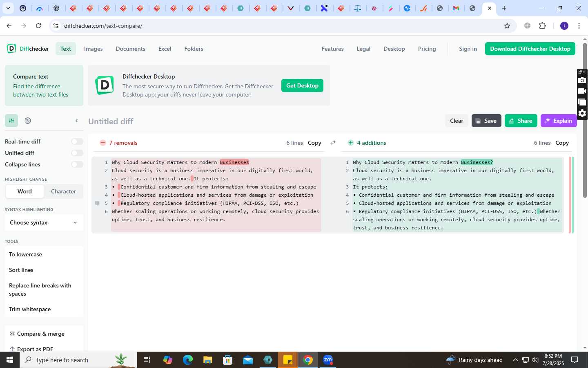The image size is (588, 368).
Task: Click the green additions plus icon
Action: pyautogui.click(x=350, y=143)
